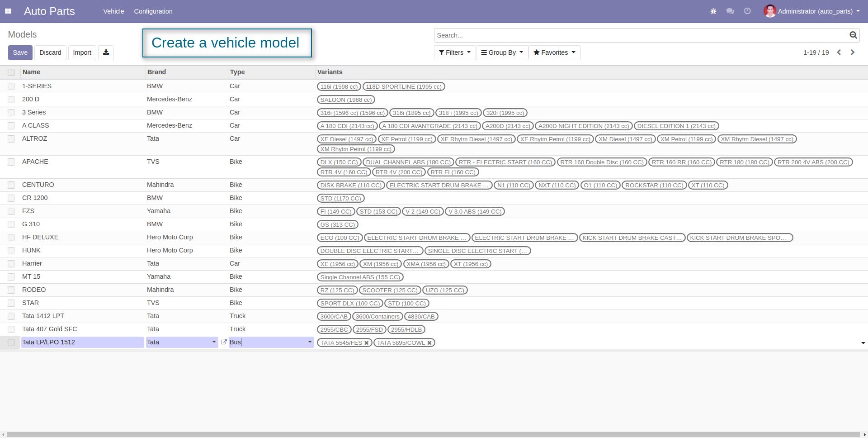
Task: Click the debug bug icon
Action: (x=713, y=11)
